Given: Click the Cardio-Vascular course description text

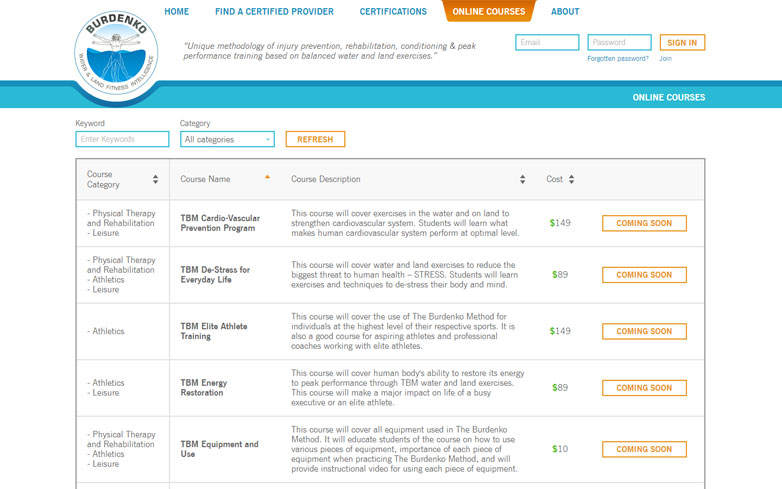Looking at the screenshot, I should (405, 223).
